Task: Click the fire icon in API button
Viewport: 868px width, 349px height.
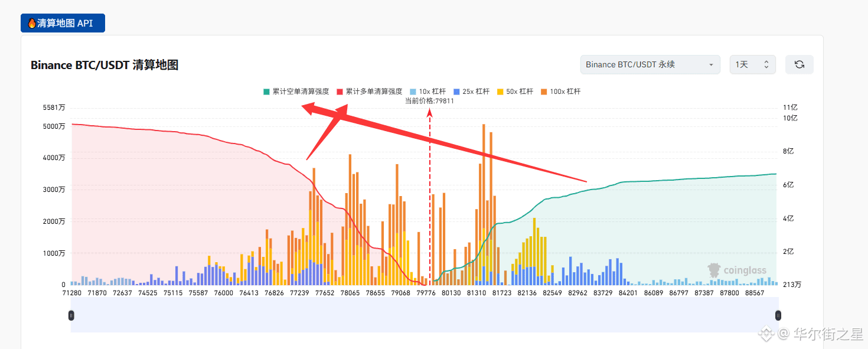Action: pos(32,23)
